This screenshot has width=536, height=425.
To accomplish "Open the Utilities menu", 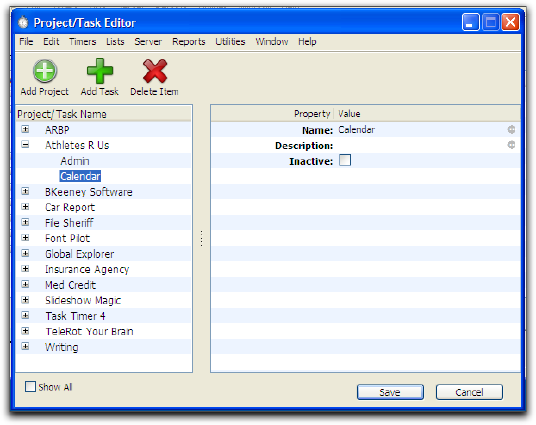I will 230,42.
